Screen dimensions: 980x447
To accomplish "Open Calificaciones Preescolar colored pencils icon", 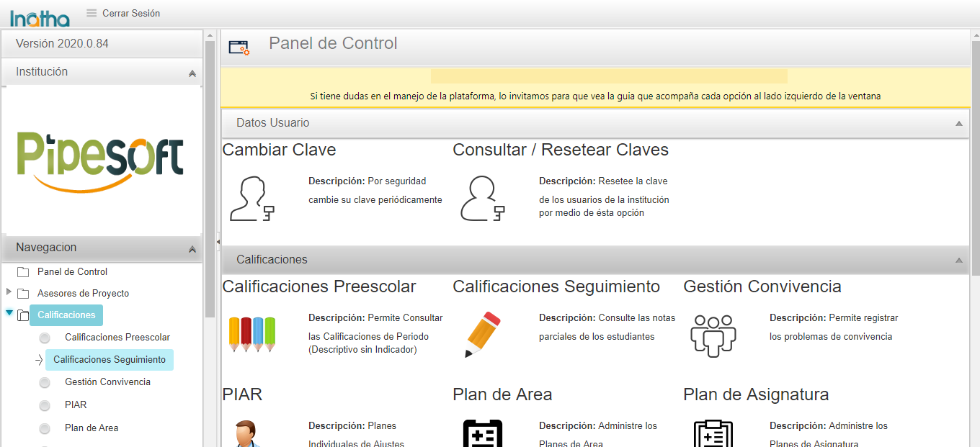I will [x=251, y=335].
